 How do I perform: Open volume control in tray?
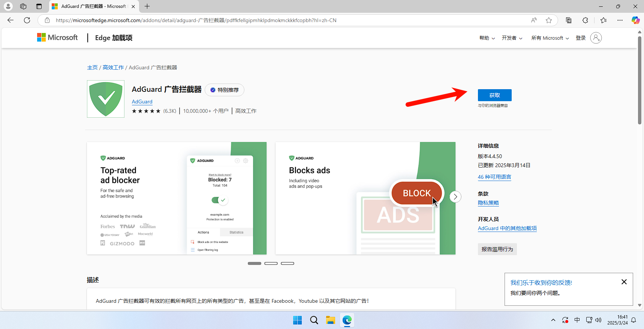pos(598,320)
